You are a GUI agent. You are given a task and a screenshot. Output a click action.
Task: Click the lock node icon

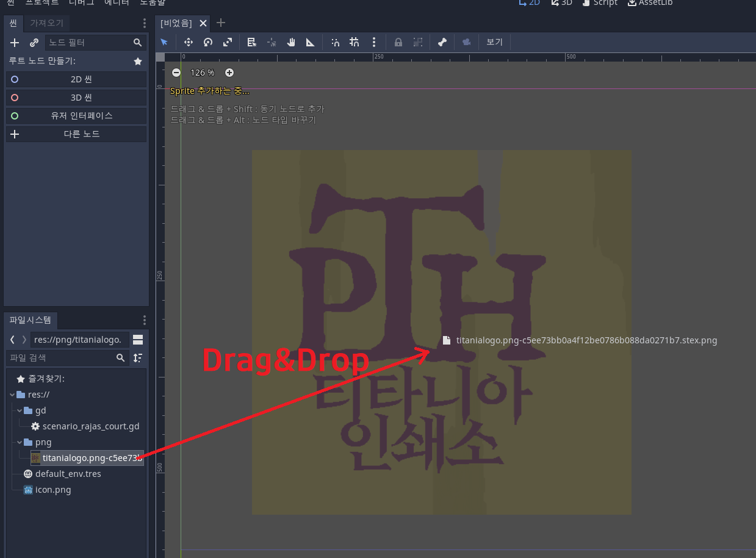[x=398, y=42]
